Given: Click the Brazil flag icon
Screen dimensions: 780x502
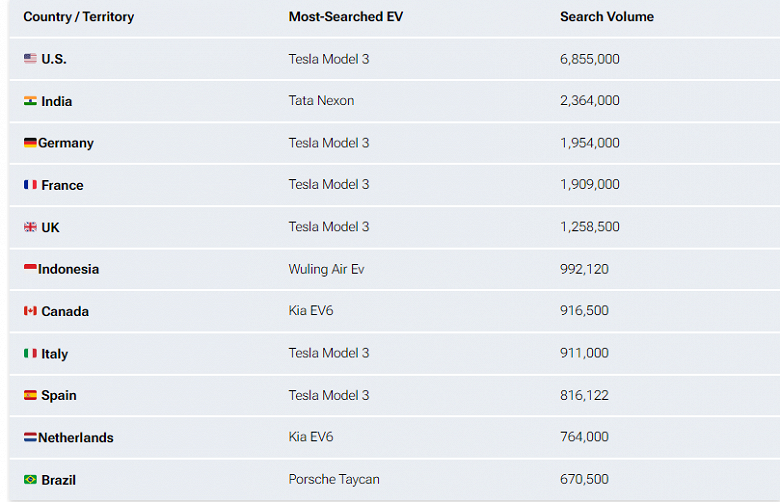Looking at the screenshot, I should (x=30, y=480).
